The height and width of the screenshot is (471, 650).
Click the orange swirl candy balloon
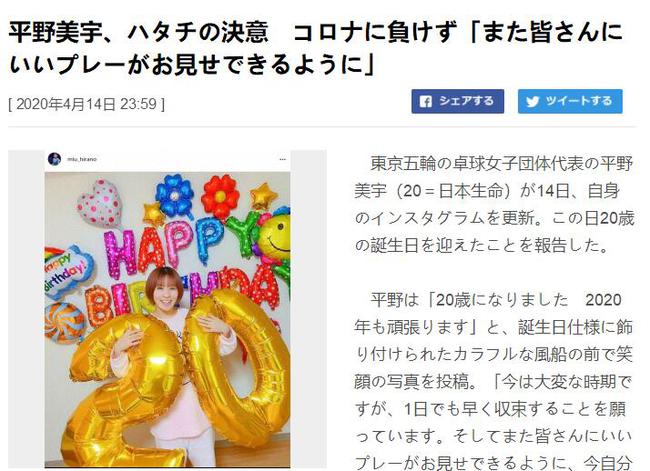pos(64,322)
